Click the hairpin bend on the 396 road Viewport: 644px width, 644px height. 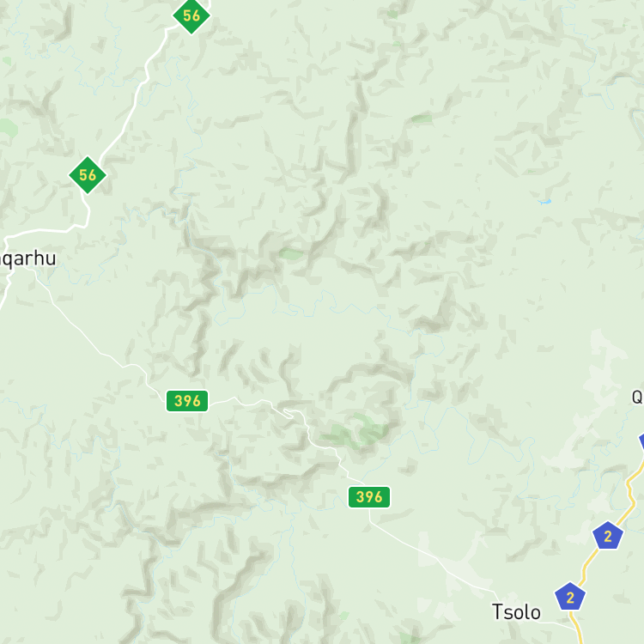pyautogui.click(x=288, y=413)
